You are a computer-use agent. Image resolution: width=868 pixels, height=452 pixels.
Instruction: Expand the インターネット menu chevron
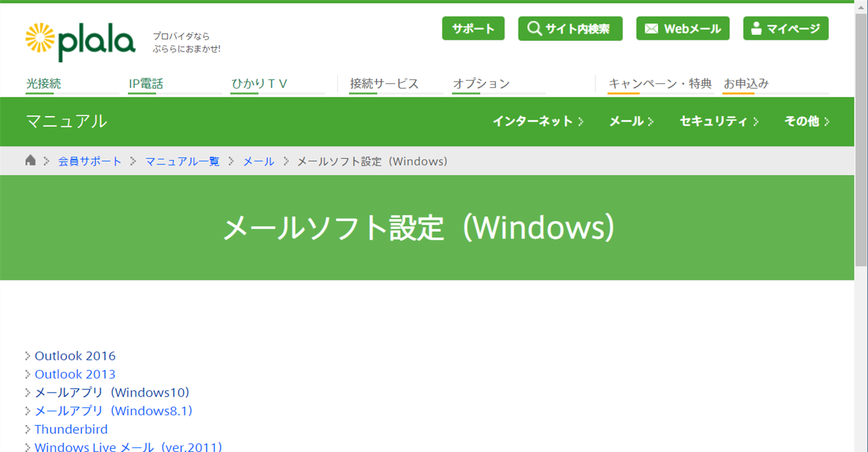[581, 121]
